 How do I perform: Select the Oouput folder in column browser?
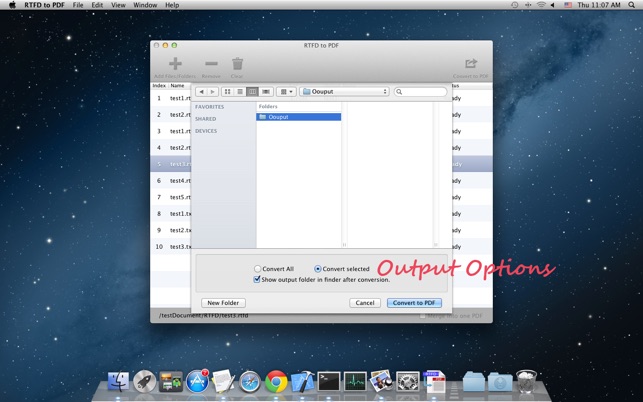(x=299, y=117)
